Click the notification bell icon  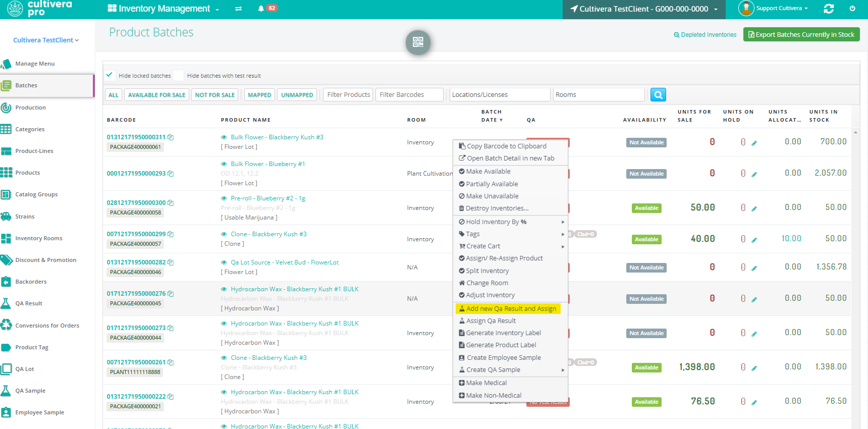261,9
